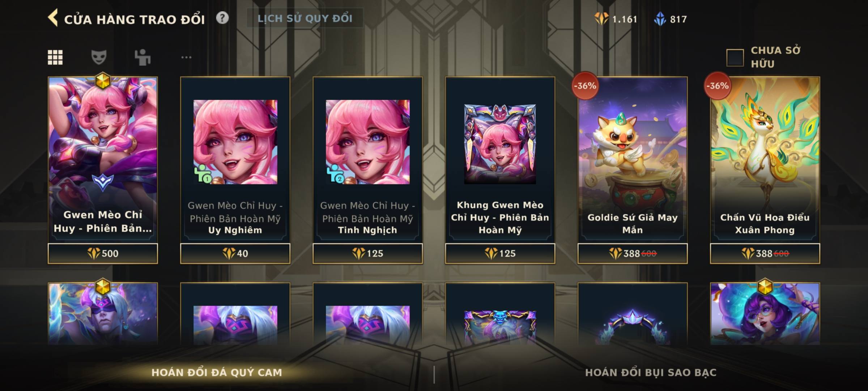Open the help question mark icon
868x391 pixels.
point(222,18)
